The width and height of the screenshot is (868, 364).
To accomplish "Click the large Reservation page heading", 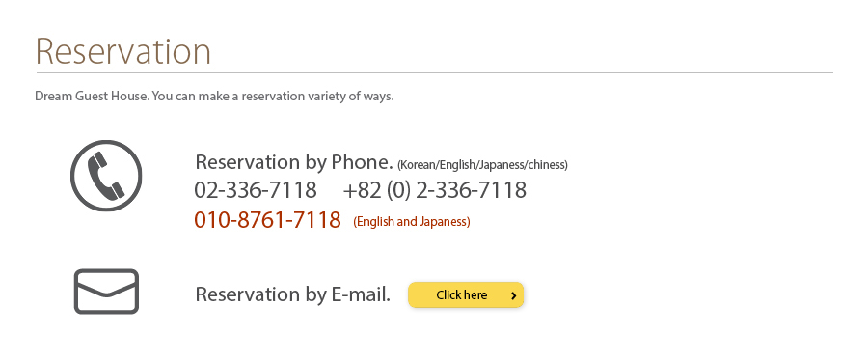I will 122,51.
